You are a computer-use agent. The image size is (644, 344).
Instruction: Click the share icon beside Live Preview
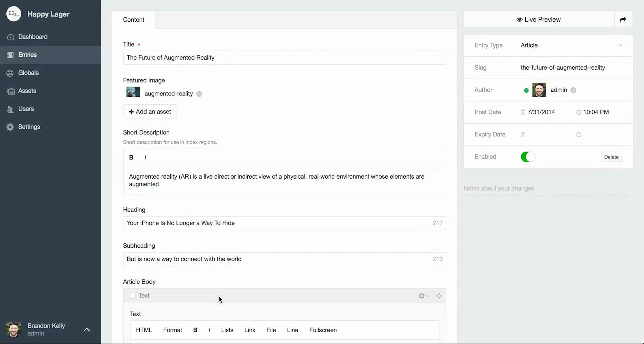click(x=623, y=19)
